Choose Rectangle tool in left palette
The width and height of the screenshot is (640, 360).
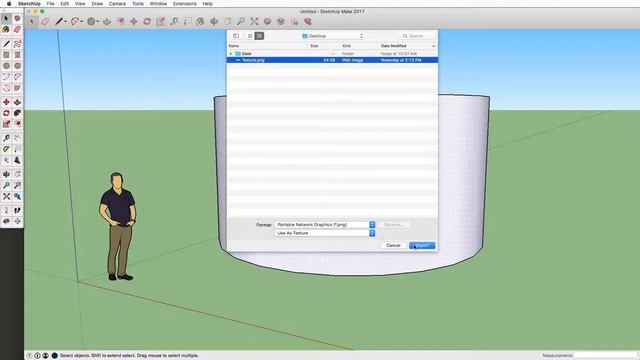pyautogui.click(x=6, y=55)
